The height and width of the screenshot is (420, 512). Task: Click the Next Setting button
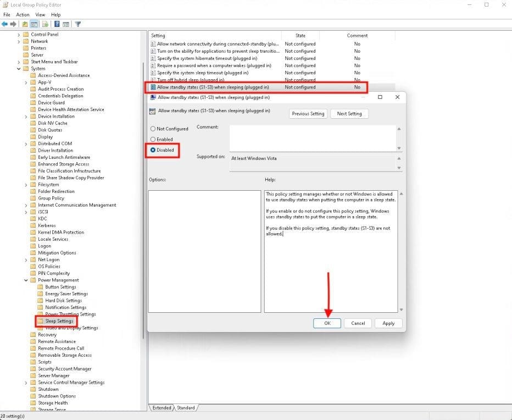(x=349, y=114)
